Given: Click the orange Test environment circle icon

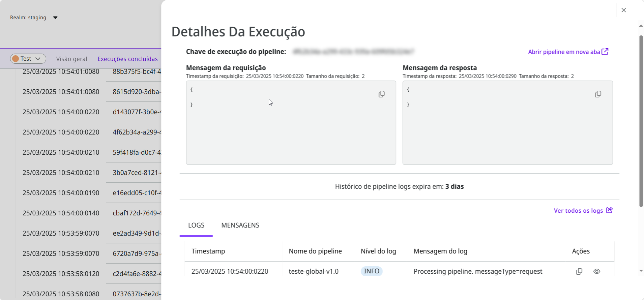Looking at the screenshot, I should coord(16,59).
